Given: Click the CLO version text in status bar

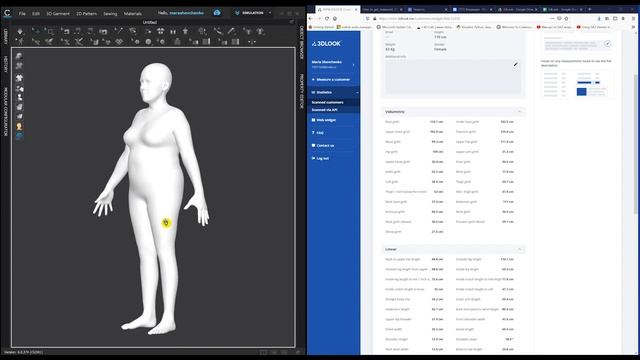Looking at the screenshot, I should 23,352.
